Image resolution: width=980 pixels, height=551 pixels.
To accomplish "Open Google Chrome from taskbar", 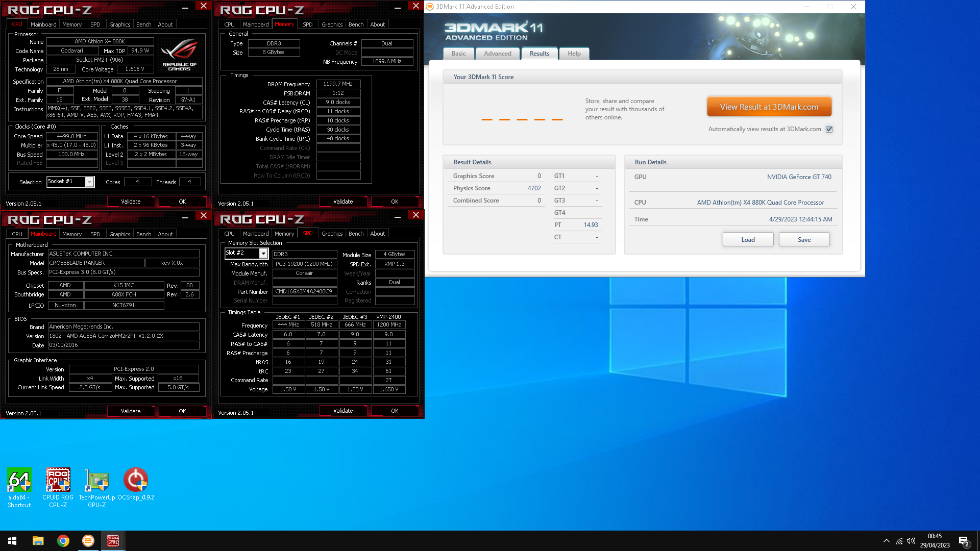I will click(x=63, y=541).
